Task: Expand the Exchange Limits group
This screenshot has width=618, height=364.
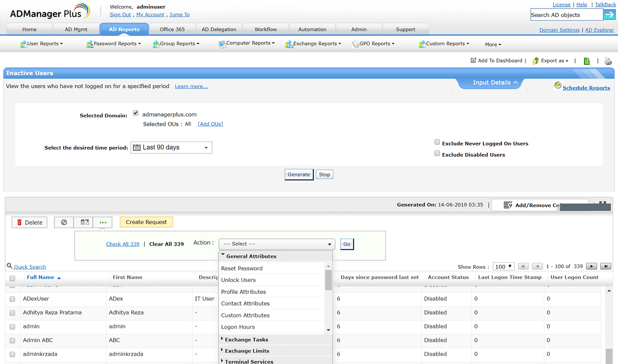Action: (x=276, y=351)
